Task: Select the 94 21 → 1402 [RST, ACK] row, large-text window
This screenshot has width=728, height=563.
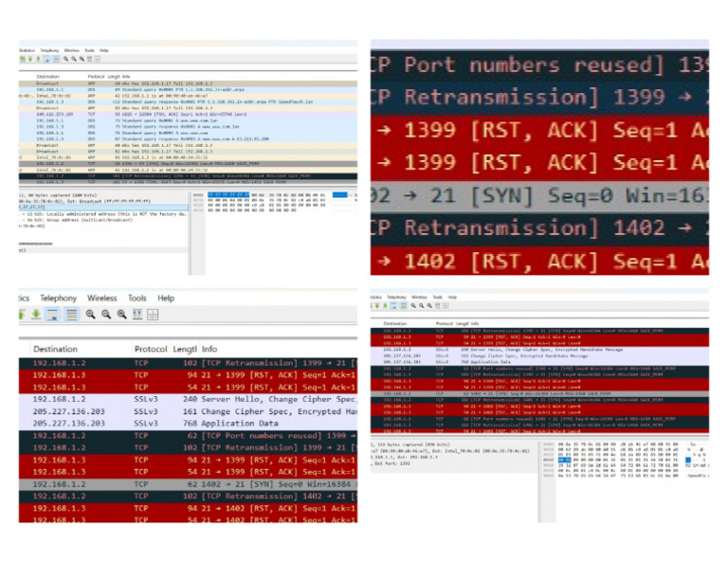Action: pyautogui.click(x=188, y=508)
